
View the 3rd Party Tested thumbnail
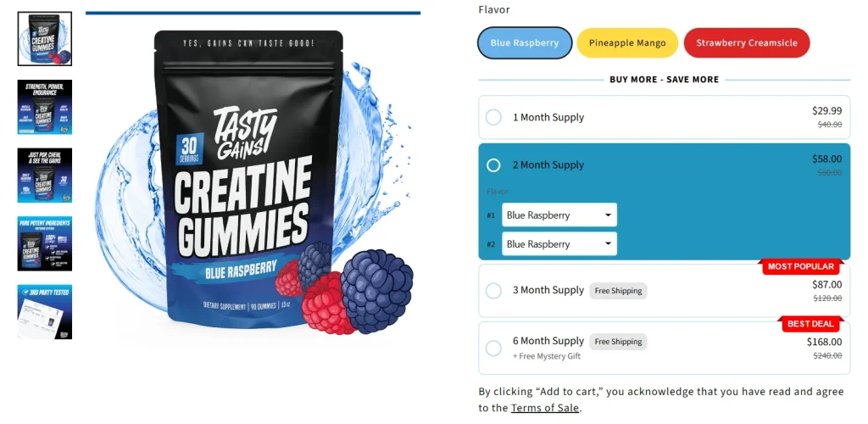(44, 311)
